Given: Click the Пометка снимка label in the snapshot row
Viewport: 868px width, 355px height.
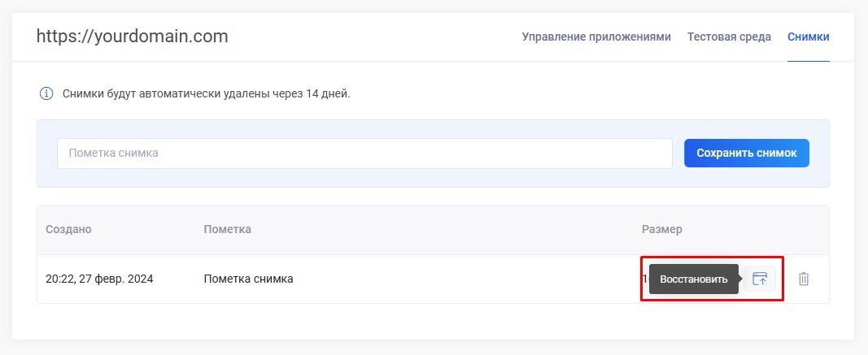Looking at the screenshot, I should click(x=248, y=279).
